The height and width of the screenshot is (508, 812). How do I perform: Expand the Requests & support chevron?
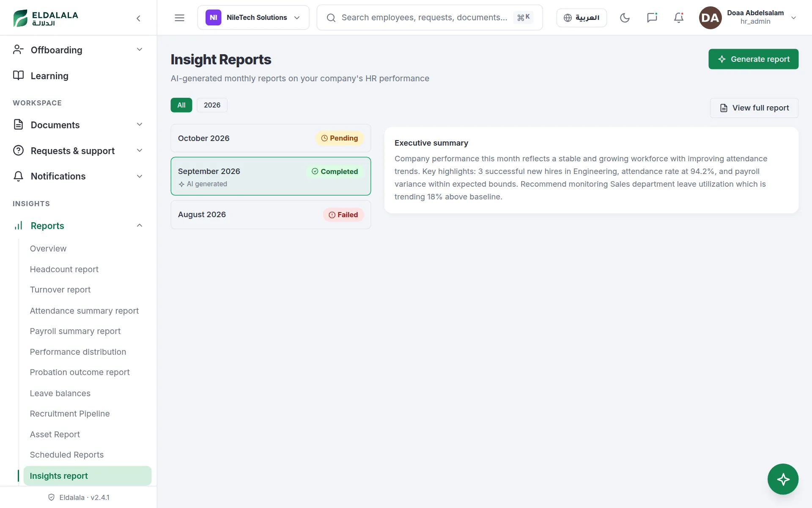click(x=140, y=151)
